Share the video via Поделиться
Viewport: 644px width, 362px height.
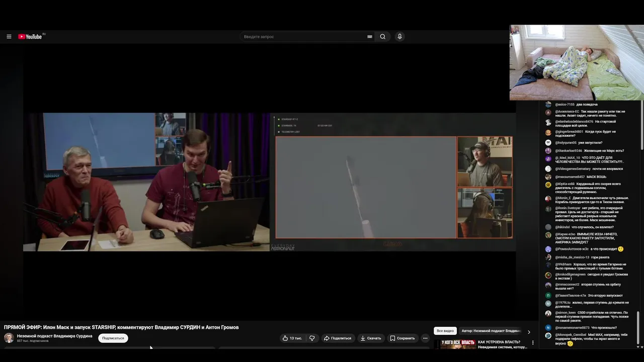338,338
